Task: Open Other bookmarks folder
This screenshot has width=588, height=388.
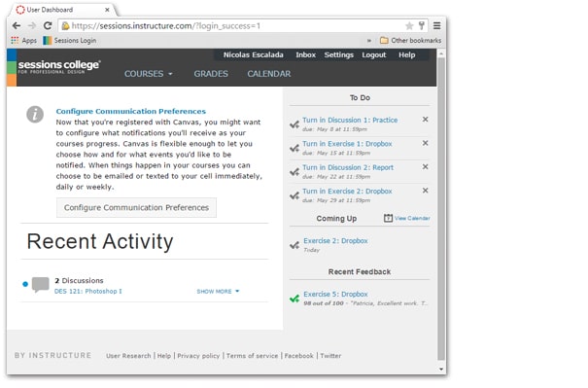Action: [x=410, y=40]
